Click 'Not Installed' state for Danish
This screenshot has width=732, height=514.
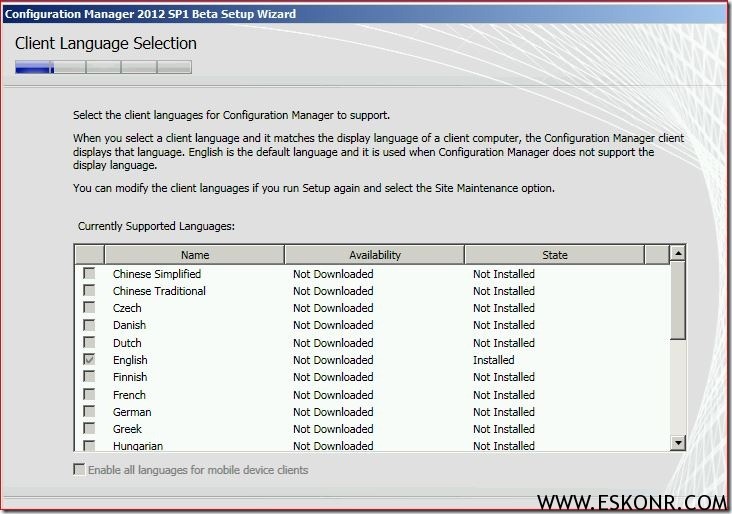pos(504,325)
